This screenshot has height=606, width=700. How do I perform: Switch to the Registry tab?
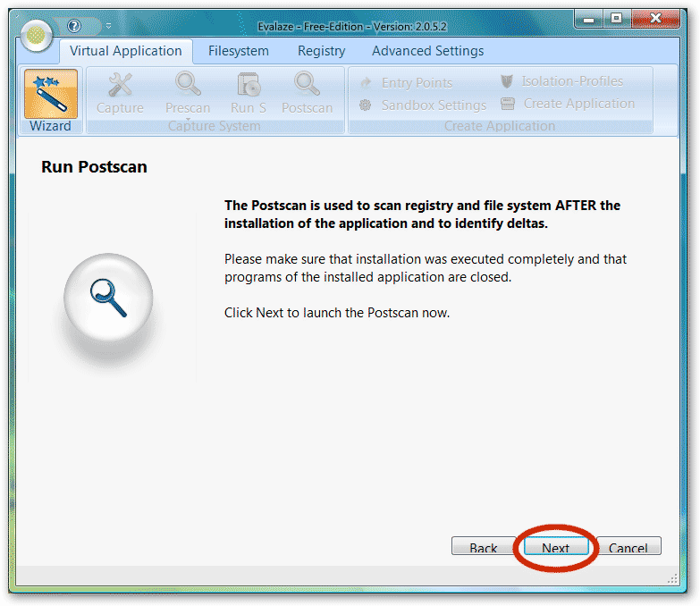pyautogui.click(x=322, y=51)
